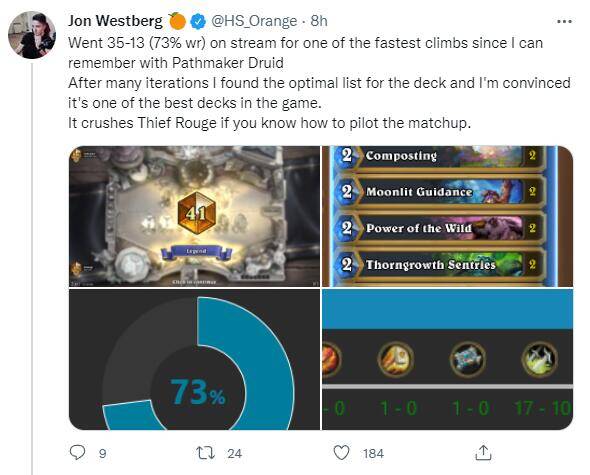Screen dimensions: 590x475
Task: Click the blue verified badge
Action: [x=198, y=21]
